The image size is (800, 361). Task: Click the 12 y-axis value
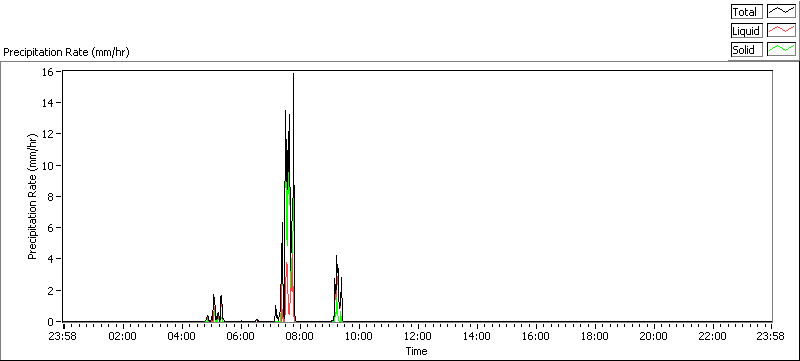pos(48,134)
